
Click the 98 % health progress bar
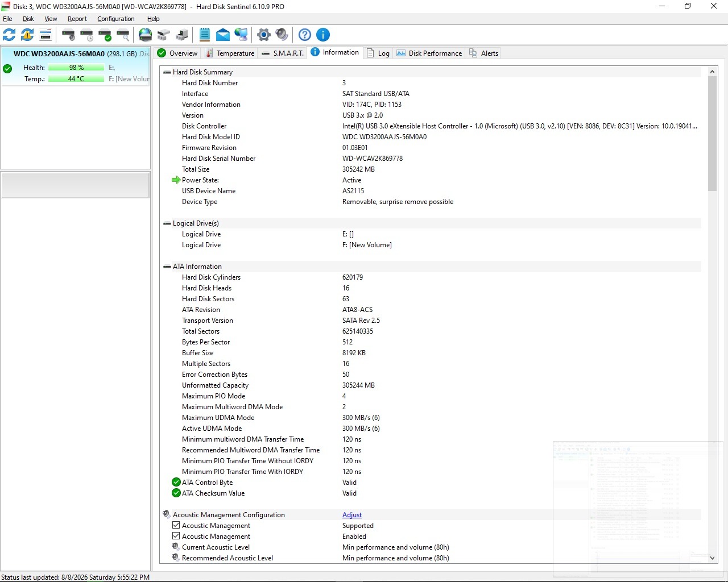click(76, 68)
